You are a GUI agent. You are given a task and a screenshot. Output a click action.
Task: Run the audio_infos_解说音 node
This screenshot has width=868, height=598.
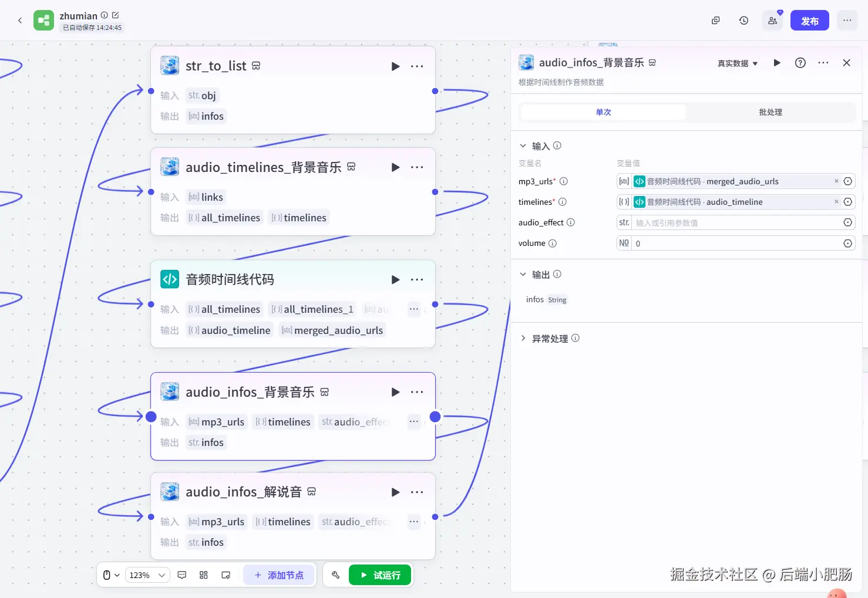(x=395, y=492)
